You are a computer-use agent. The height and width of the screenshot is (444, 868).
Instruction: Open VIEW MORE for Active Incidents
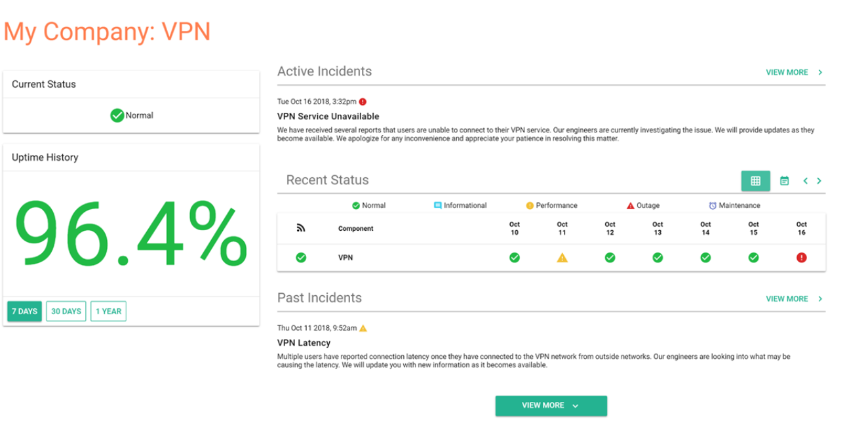point(787,72)
